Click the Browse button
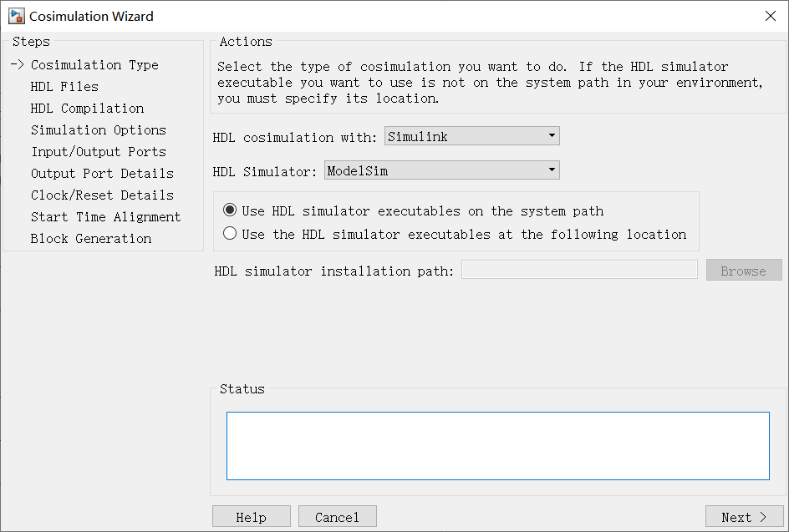Screen dimensions: 789x532 [744, 271]
